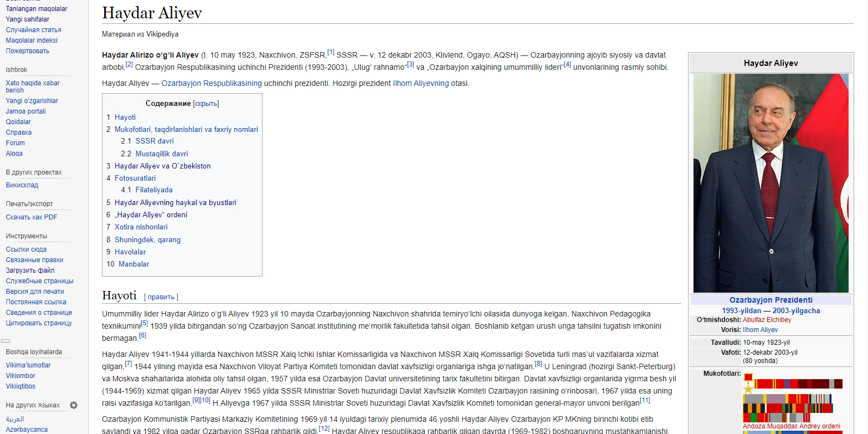
Task: Switch to 'Azərbaycanca' language version
Action: [x=27, y=430]
